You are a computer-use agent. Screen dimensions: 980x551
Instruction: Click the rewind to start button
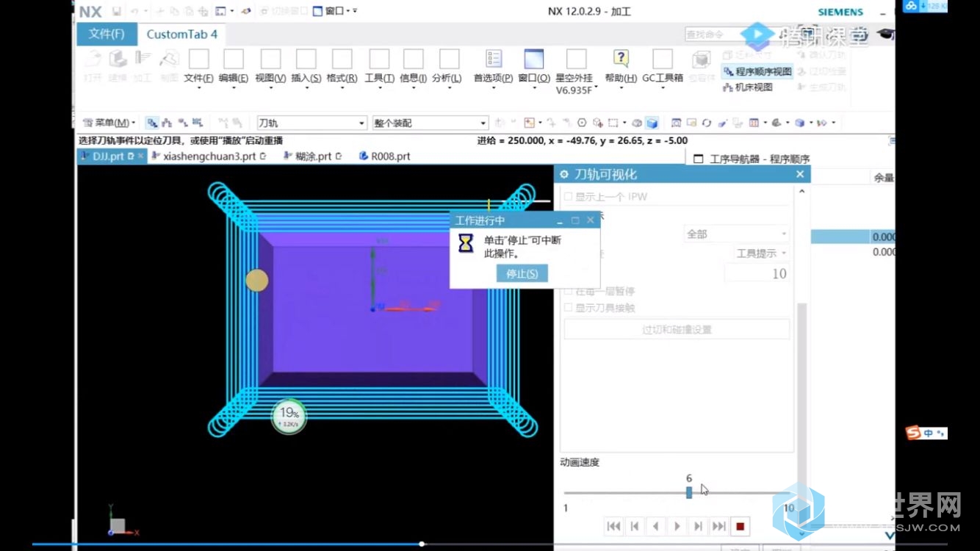tap(613, 526)
